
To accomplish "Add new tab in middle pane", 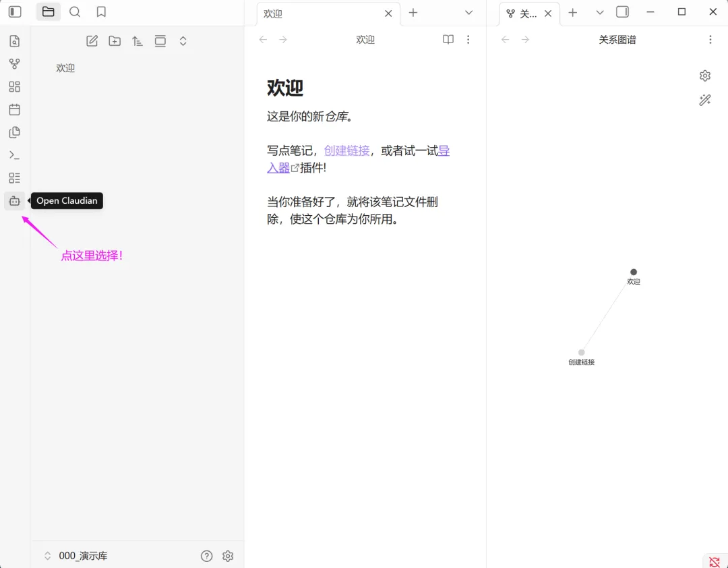I will point(413,13).
